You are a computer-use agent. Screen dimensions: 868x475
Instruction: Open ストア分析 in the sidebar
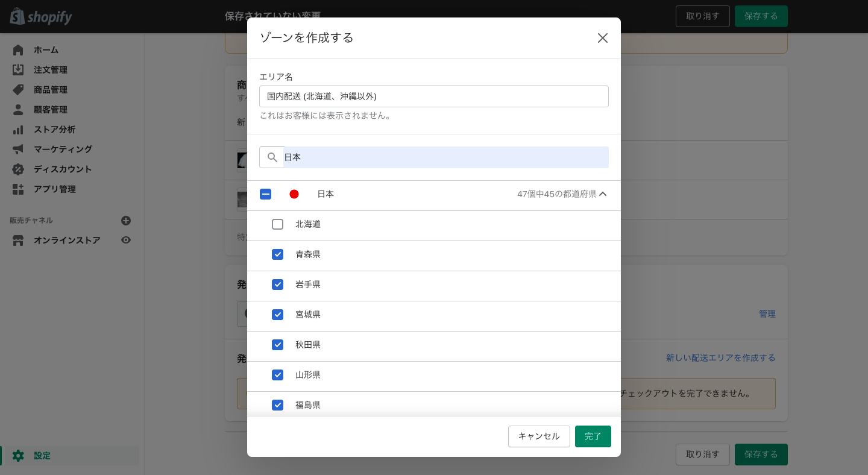(x=55, y=130)
